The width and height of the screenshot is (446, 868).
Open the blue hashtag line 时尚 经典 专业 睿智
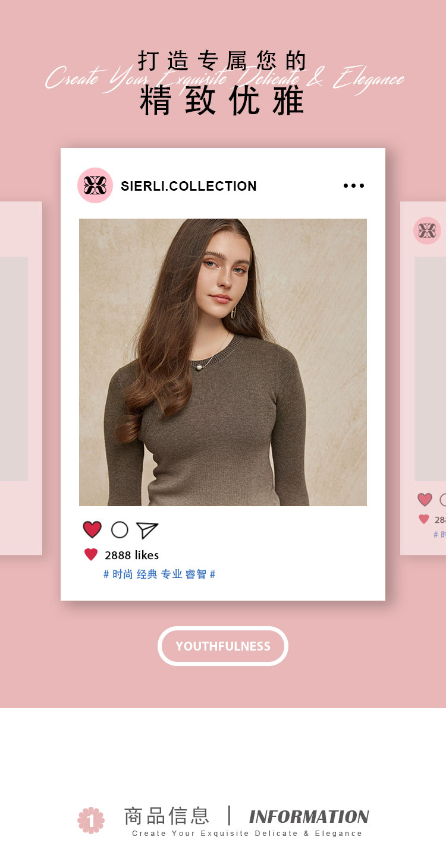159,574
